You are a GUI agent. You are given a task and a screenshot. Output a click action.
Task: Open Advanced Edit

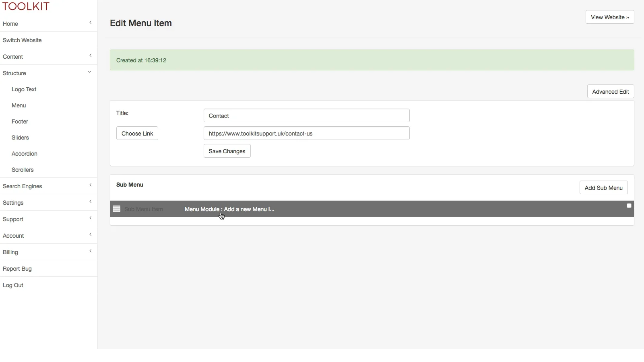611,92
